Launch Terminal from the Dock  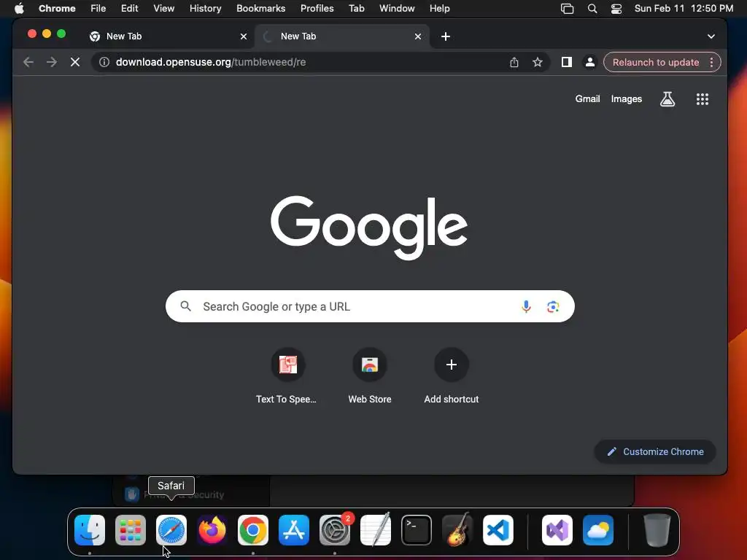point(417,530)
